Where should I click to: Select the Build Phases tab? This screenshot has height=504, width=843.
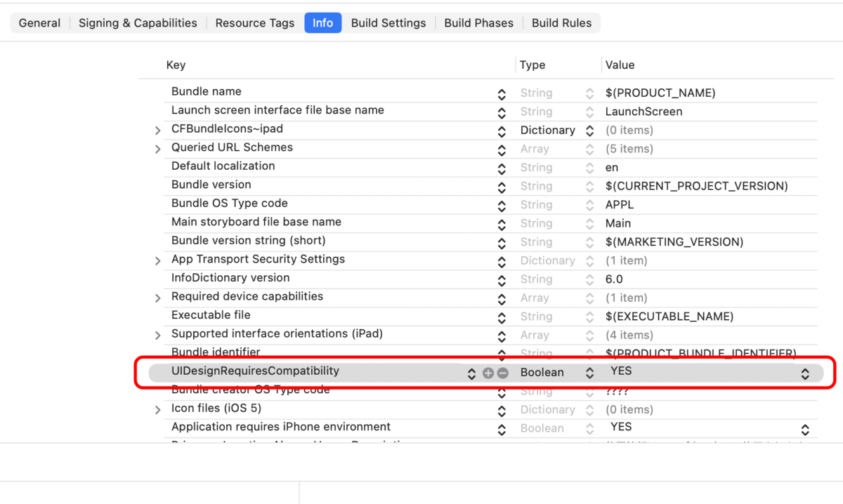click(x=478, y=23)
